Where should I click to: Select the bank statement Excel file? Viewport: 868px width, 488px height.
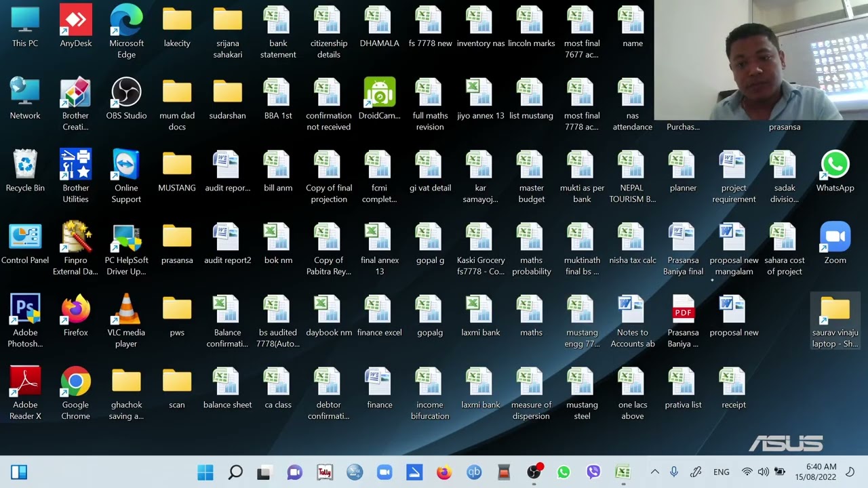[278, 32]
